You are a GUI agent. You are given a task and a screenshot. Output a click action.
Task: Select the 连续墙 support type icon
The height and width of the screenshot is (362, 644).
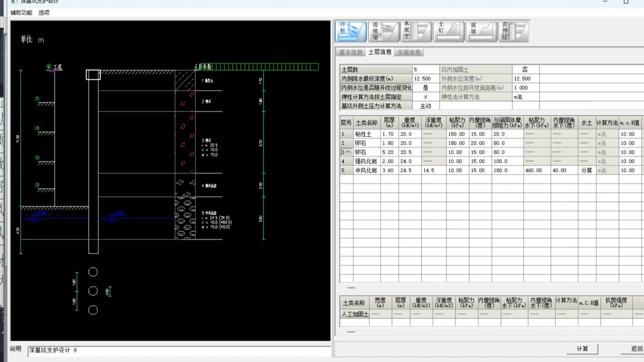pos(384,31)
